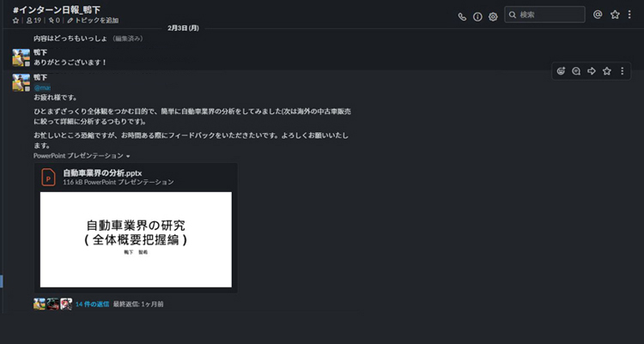This screenshot has height=344, width=644.
Task: Open more message actions menu
Action: click(x=623, y=71)
